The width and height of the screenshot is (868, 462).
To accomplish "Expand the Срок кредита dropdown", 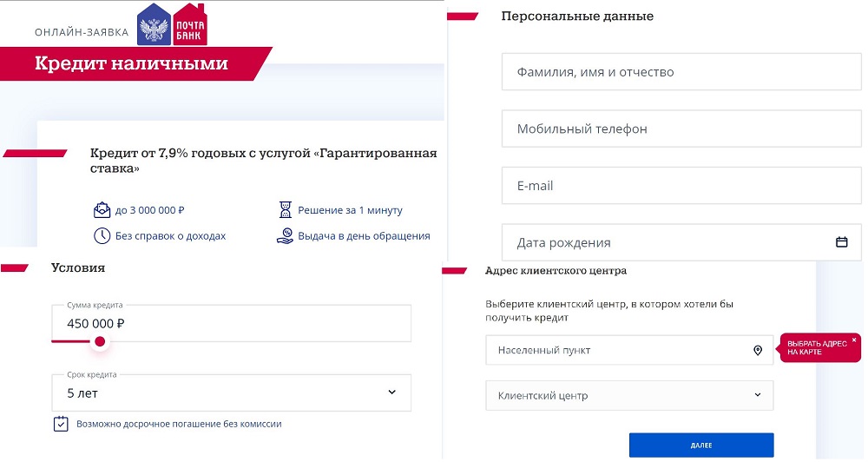I will [x=392, y=393].
